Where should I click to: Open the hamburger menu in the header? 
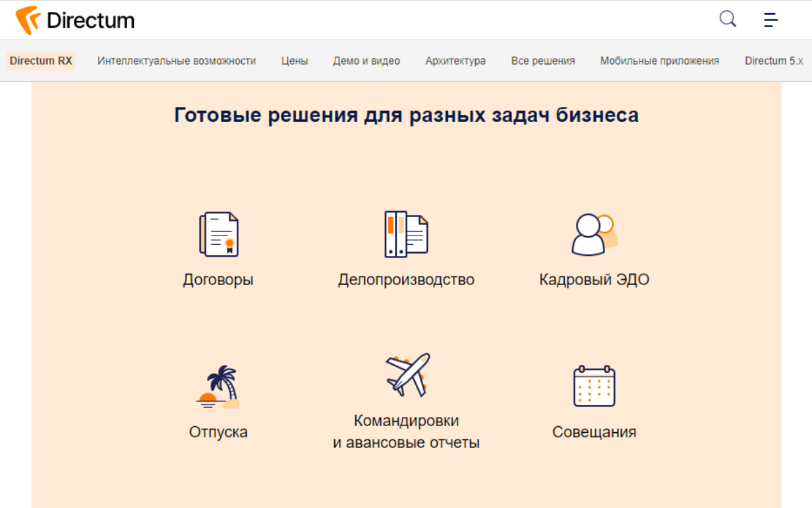click(x=770, y=20)
